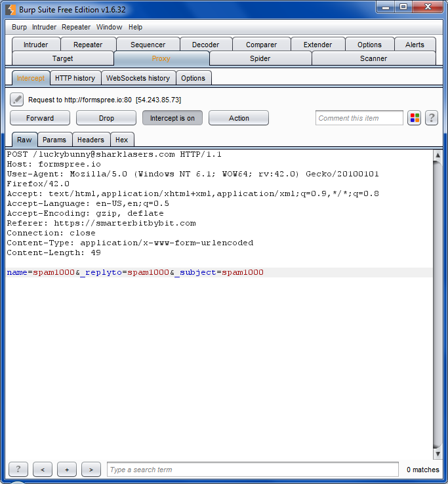Click the Burp Suite logo icon
This screenshot has height=484, width=448.
[x=10, y=10]
